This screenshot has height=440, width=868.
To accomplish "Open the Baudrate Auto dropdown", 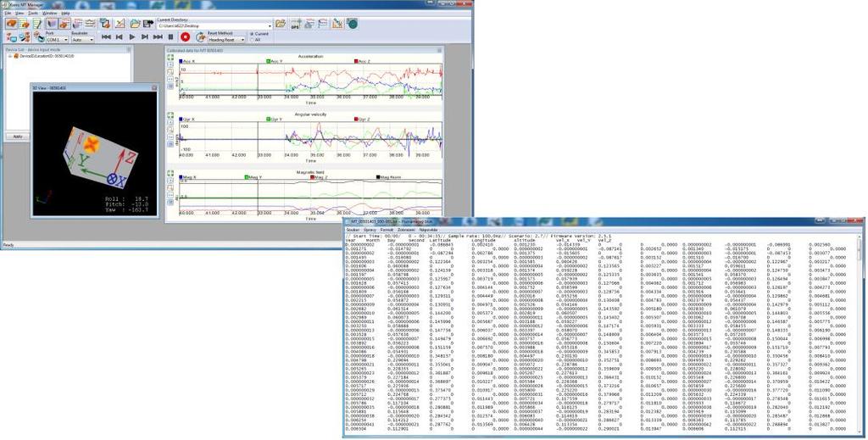I will [82, 40].
